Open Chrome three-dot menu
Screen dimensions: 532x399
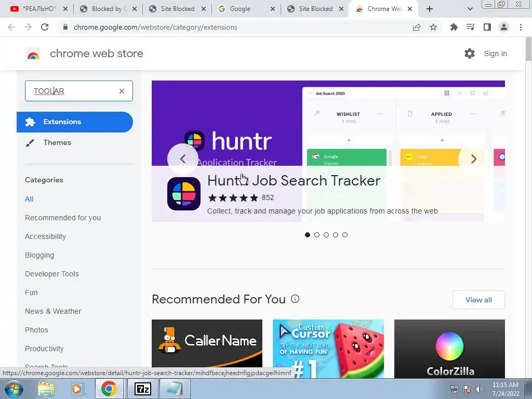521,27
